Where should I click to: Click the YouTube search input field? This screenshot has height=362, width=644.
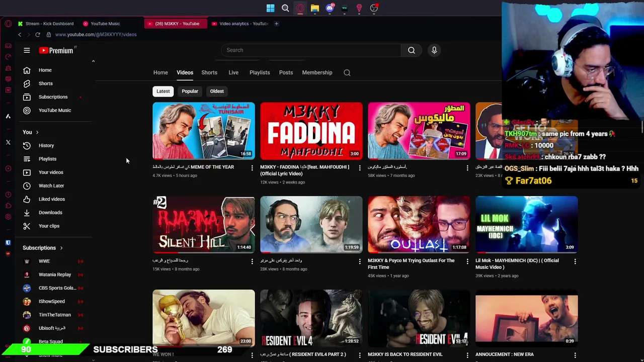pyautogui.click(x=311, y=50)
